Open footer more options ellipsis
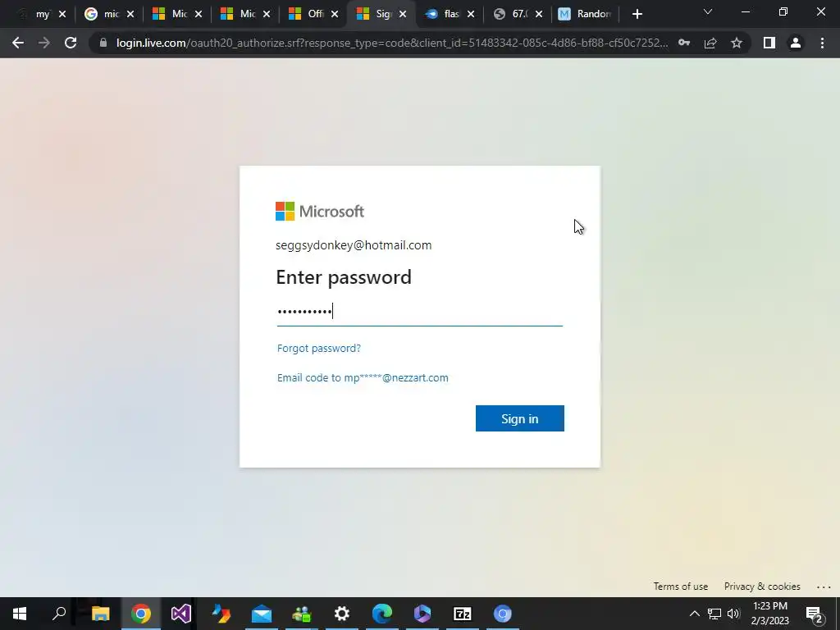 [824, 587]
